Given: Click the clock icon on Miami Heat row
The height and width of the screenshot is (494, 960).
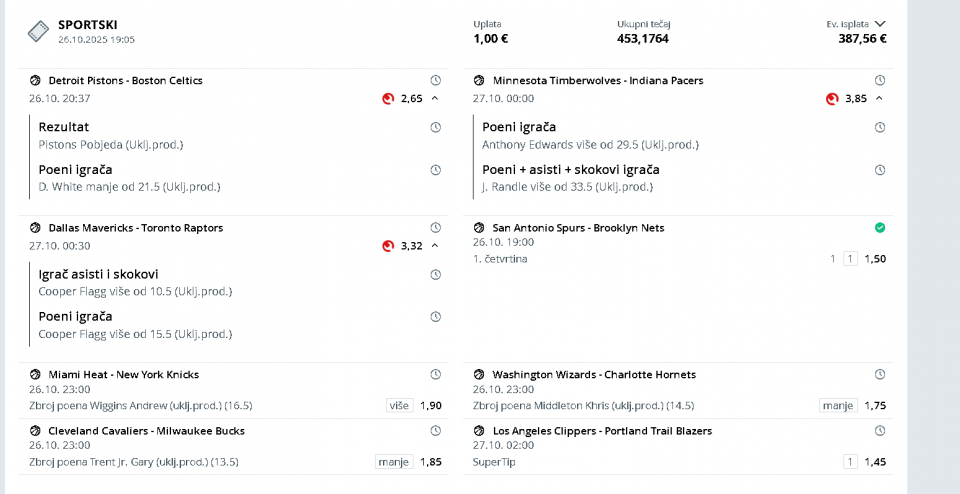Looking at the screenshot, I should tap(436, 375).
